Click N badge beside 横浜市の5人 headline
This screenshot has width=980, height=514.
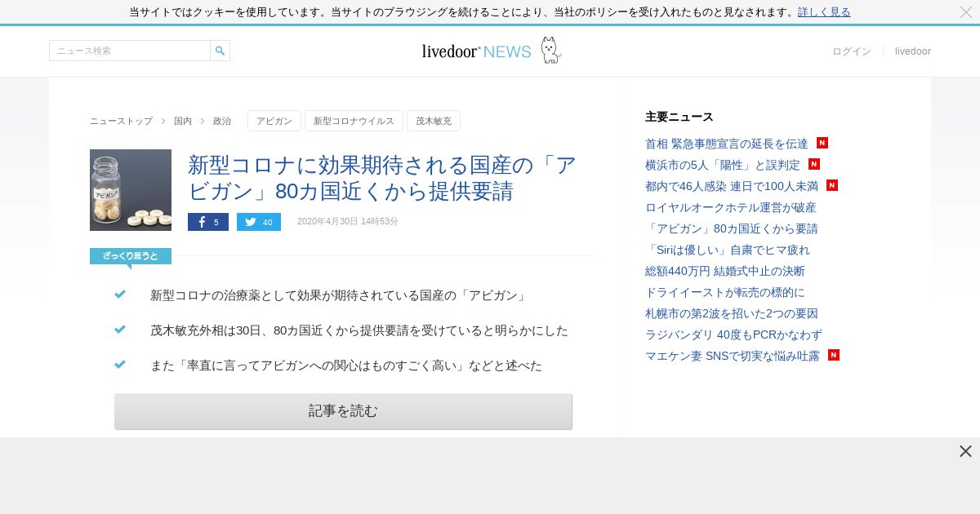(x=814, y=164)
